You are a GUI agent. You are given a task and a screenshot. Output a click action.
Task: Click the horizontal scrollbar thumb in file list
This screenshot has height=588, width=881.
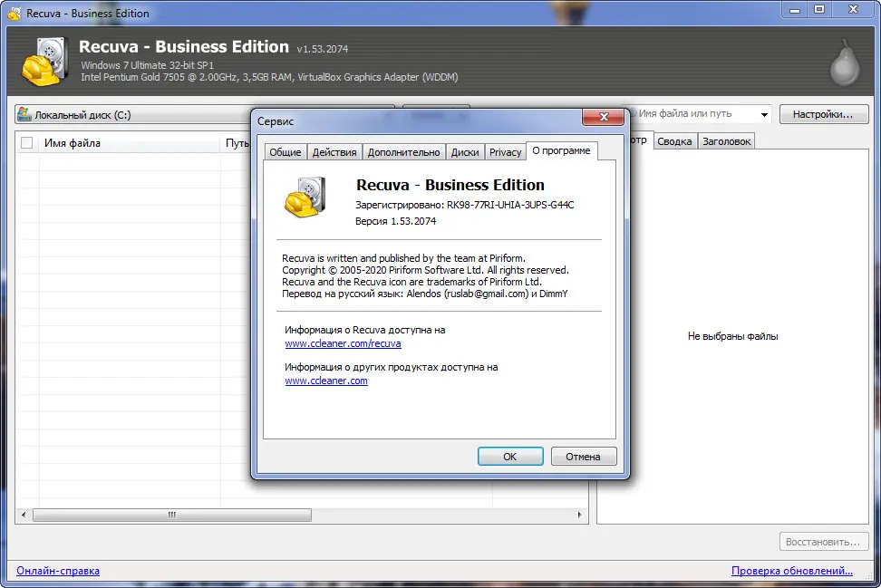pyautogui.click(x=172, y=515)
